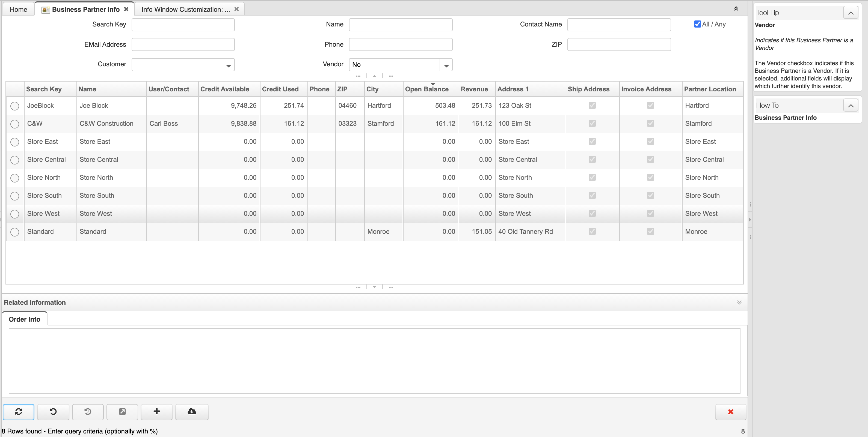Image resolution: width=868 pixels, height=437 pixels.
Task: Collapse the Tool Tip panel chevron
Action: (851, 13)
